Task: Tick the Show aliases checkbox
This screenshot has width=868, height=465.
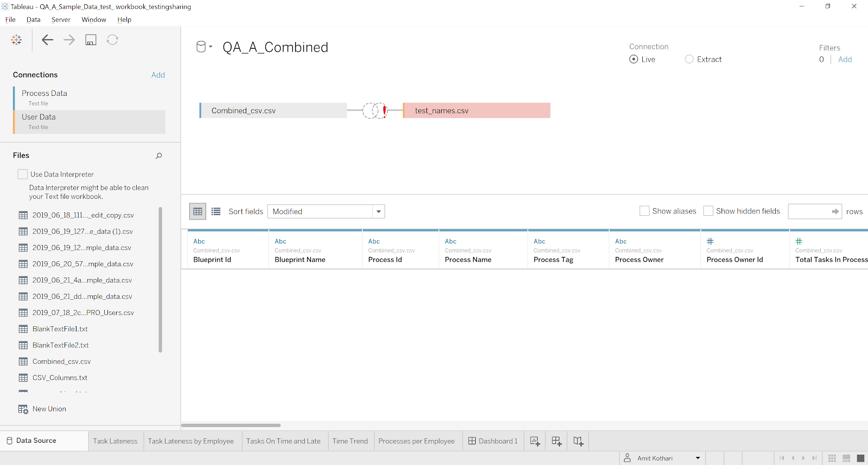Action: tap(644, 211)
